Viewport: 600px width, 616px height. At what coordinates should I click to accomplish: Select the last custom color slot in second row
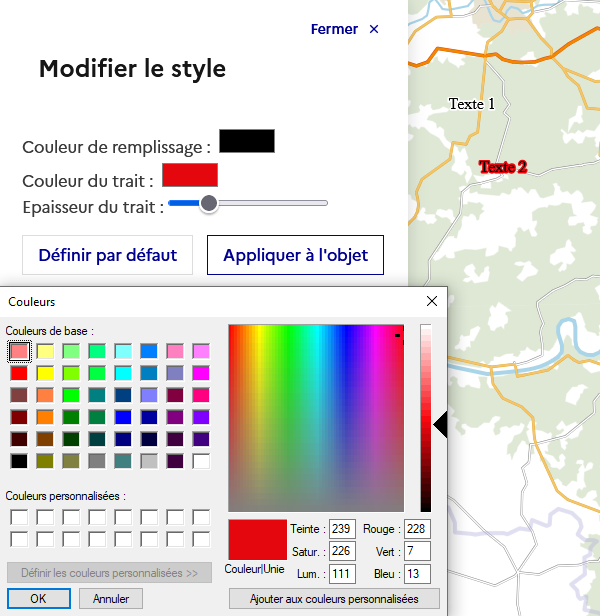pos(201,539)
